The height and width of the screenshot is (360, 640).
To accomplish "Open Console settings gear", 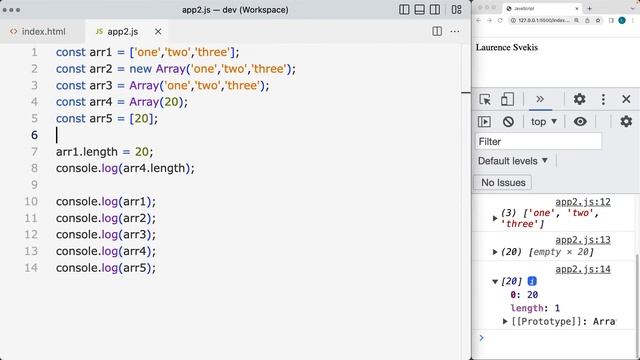I will (626, 122).
